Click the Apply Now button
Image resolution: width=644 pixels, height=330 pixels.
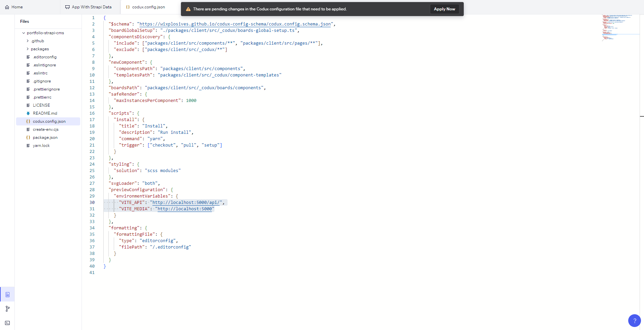pos(444,9)
